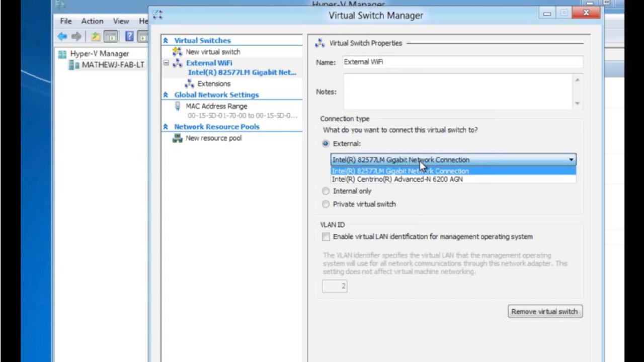Click Virtual Switches section header text
644x362 pixels.
coord(202,40)
